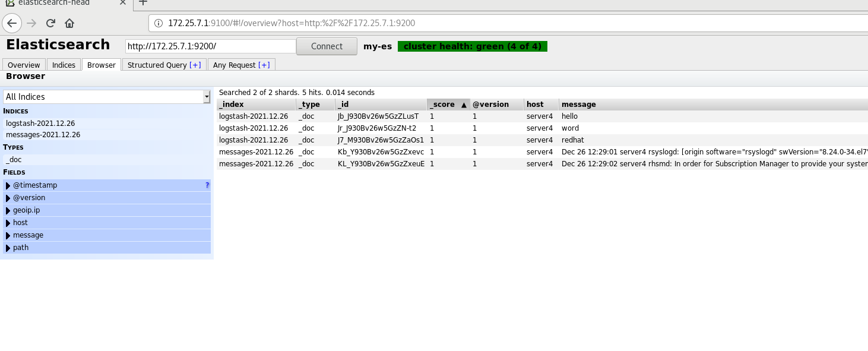This screenshot has height=351, width=868.
Task: Sort results by the host column header
Action: 541,105
